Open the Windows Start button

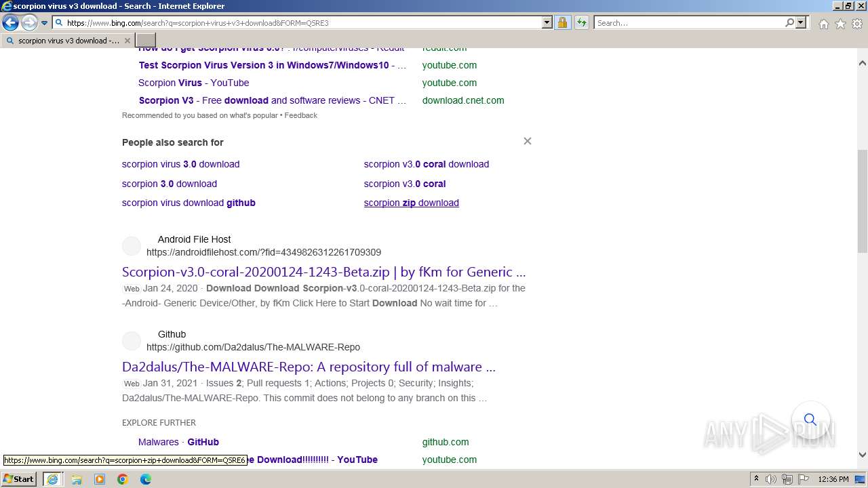(x=19, y=479)
